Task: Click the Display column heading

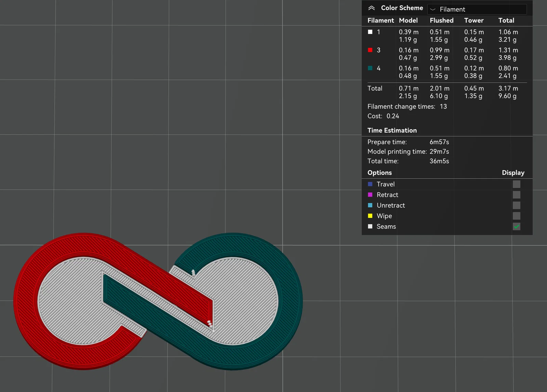Action: point(513,173)
